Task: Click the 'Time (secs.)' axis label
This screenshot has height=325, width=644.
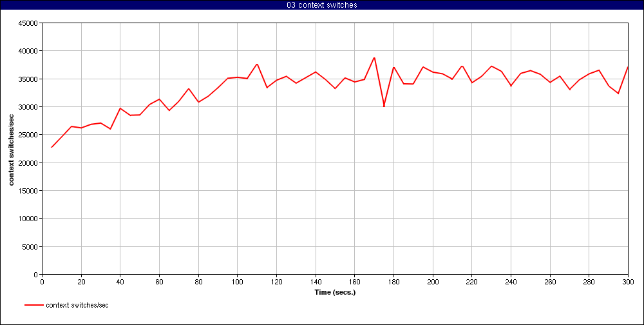Action: coord(335,293)
